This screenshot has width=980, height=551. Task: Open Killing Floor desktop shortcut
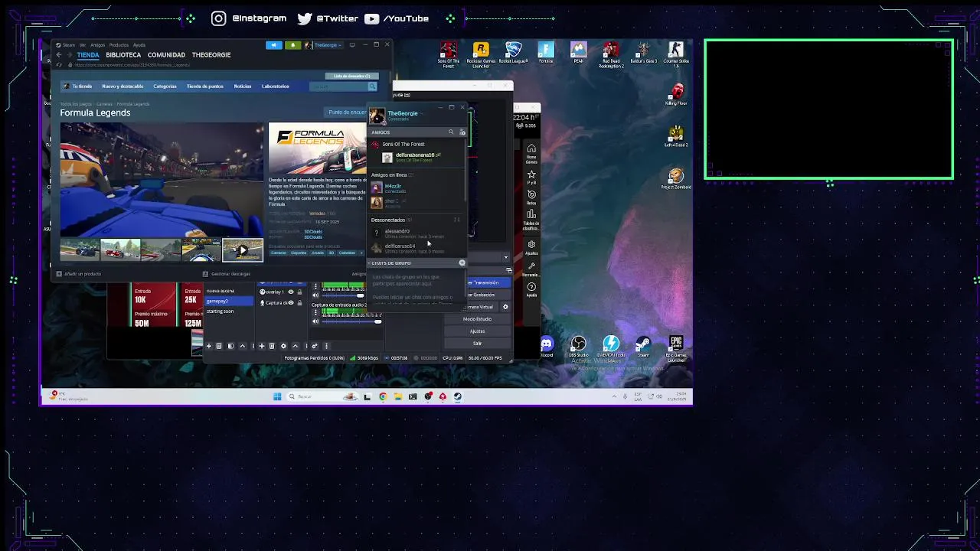point(676,95)
